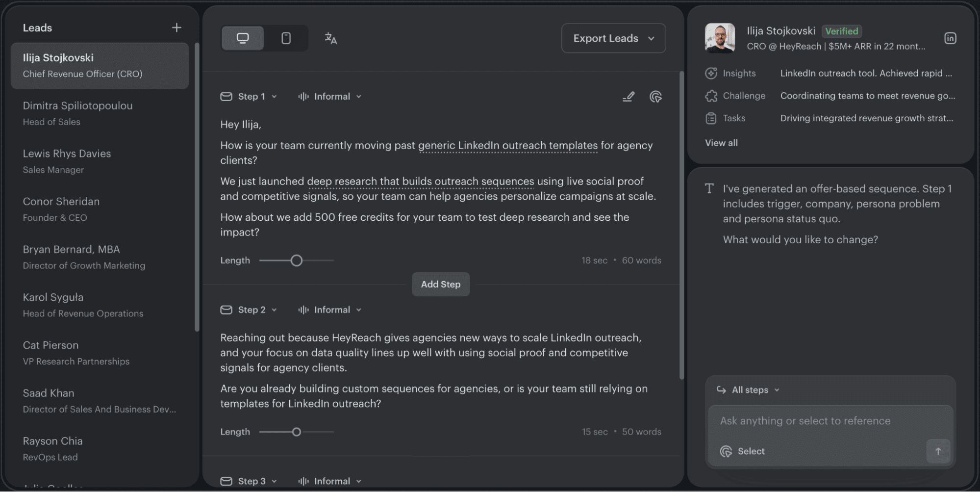Image resolution: width=980 pixels, height=492 pixels.
Task: Click the Ask anything input field
Action: [830, 421]
